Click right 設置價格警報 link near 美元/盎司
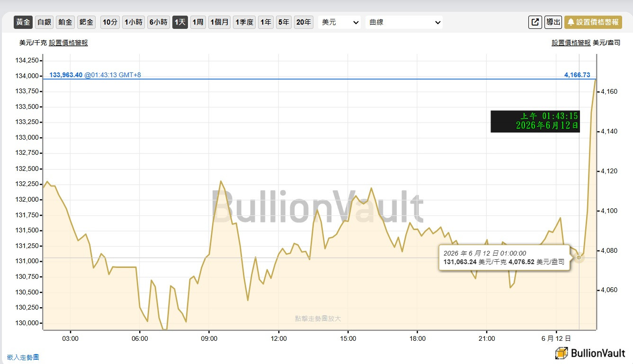 pyautogui.click(x=571, y=43)
